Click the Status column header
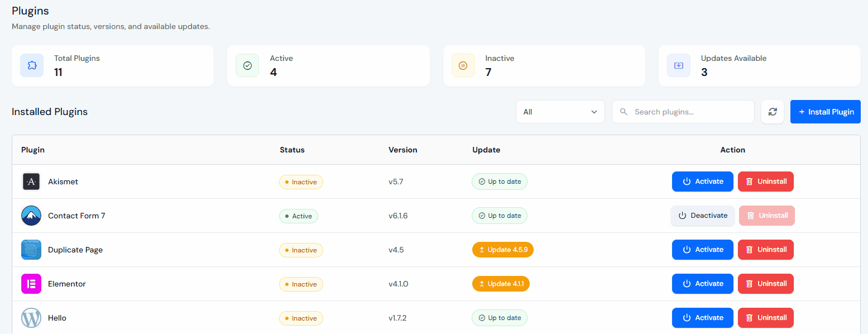 coord(292,150)
